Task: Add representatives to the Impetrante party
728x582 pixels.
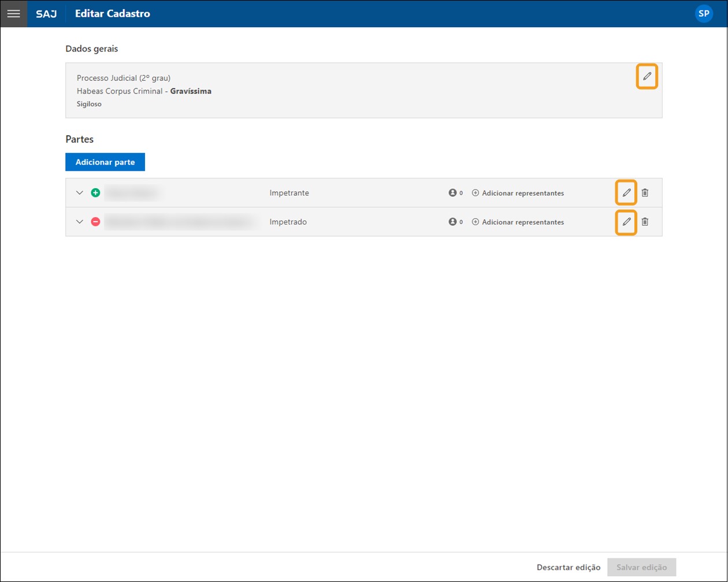Action: (x=518, y=193)
